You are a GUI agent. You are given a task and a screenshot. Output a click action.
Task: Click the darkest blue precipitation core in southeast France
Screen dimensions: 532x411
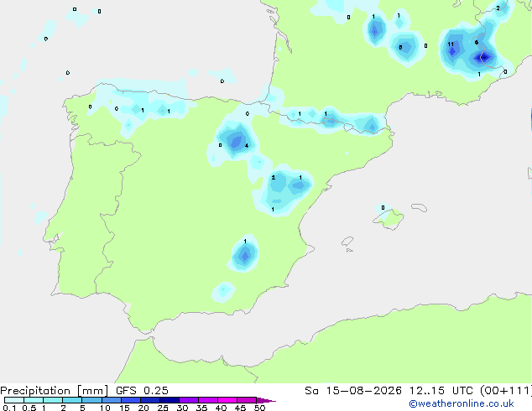483,58
